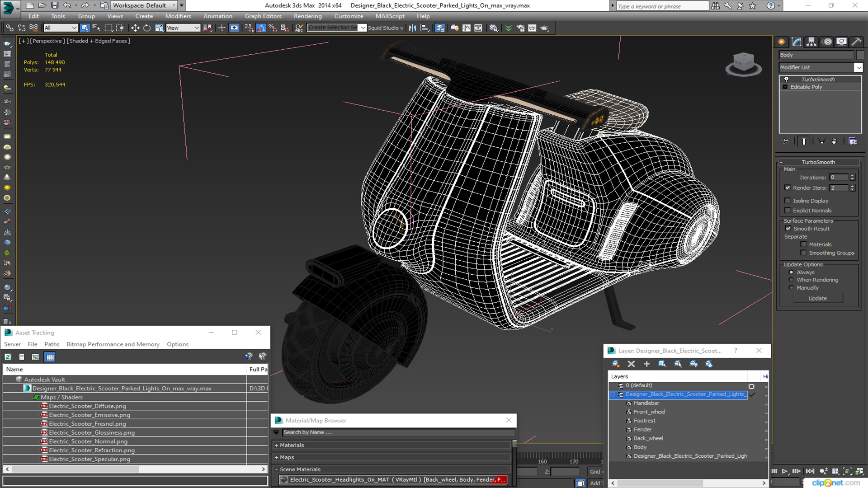Open the selection filter All dropdown
The width and height of the screenshot is (868, 488).
click(61, 28)
